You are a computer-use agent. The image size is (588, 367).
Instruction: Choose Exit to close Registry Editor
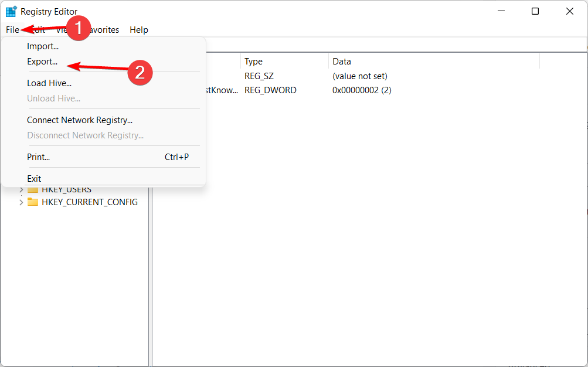point(33,178)
